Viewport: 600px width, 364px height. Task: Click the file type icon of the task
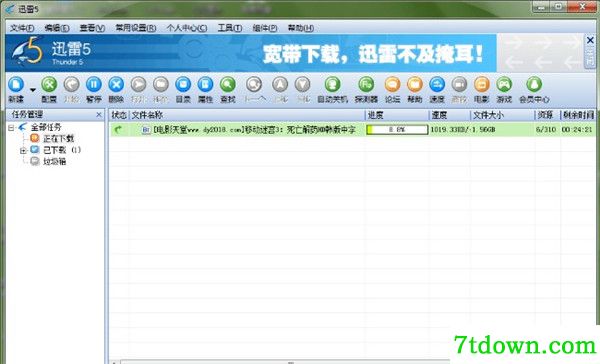(146, 130)
